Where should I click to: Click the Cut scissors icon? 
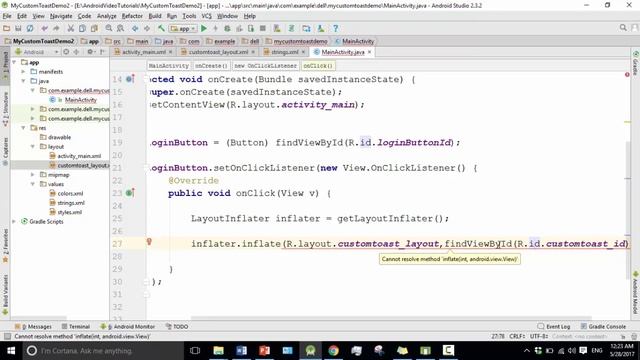coord(71,29)
